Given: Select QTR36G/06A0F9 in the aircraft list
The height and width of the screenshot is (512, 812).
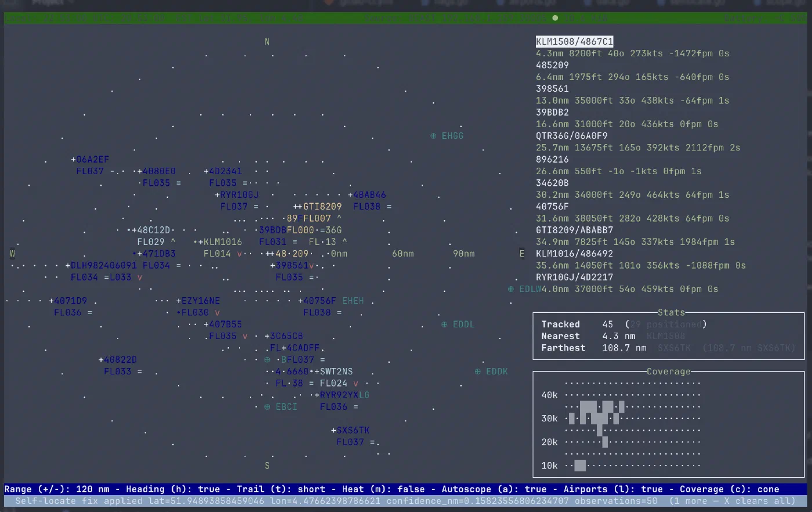Looking at the screenshot, I should click(x=571, y=136).
